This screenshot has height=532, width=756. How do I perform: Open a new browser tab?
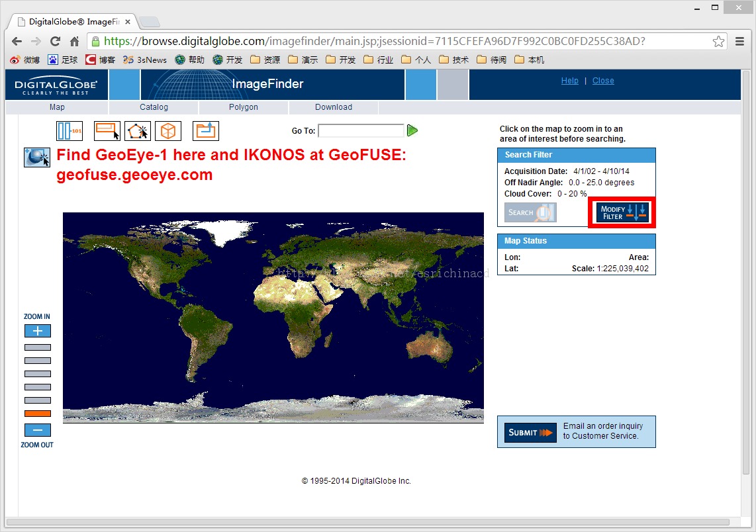click(150, 22)
